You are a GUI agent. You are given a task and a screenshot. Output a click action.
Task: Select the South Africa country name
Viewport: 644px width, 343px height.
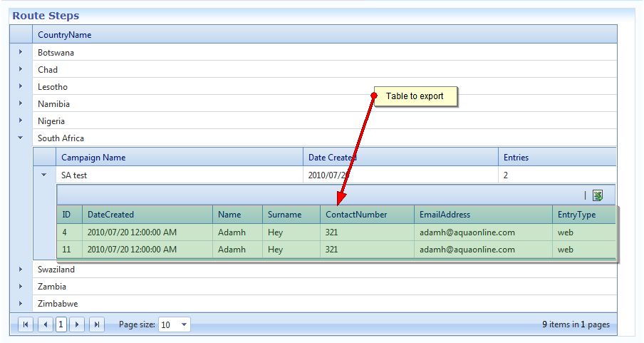click(x=61, y=138)
